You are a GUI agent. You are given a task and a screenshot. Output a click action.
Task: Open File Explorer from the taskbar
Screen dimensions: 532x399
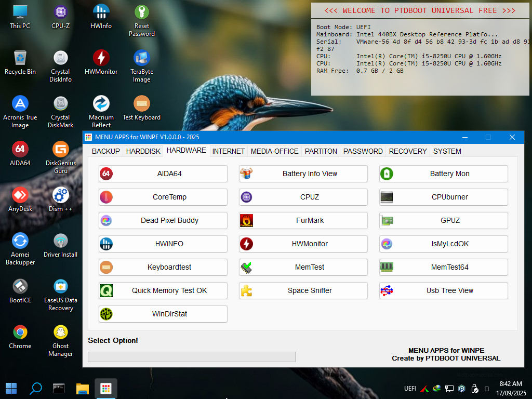click(x=83, y=388)
